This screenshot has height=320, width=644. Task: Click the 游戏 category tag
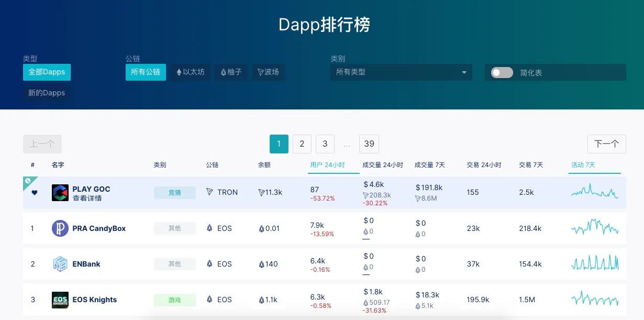(x=175, y=300)
